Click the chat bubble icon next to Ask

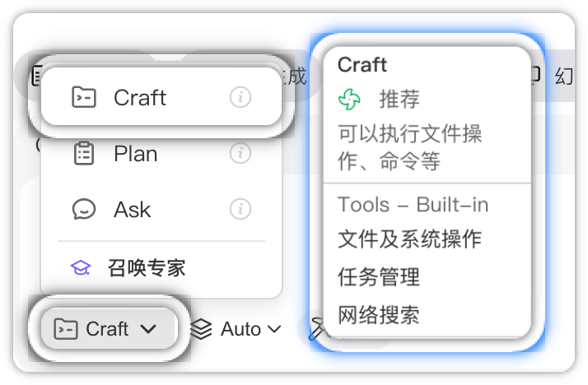(x=84, y=209)
